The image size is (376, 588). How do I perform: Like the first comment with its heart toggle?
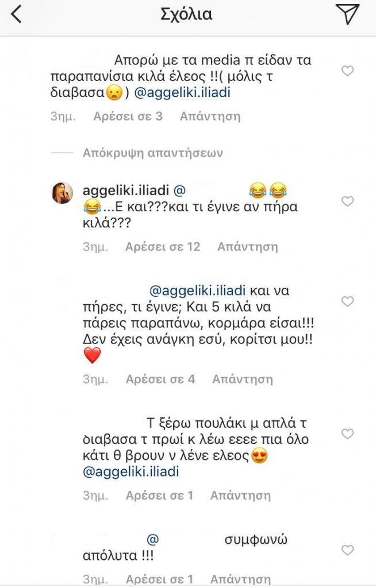[347, 71]
